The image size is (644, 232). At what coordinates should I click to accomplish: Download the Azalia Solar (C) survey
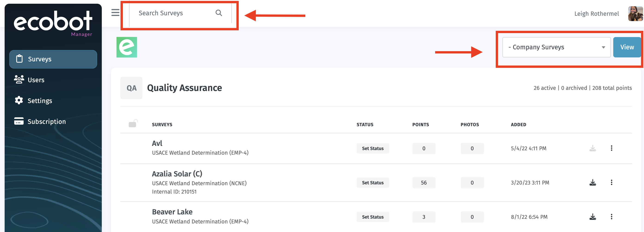[592, 182]
